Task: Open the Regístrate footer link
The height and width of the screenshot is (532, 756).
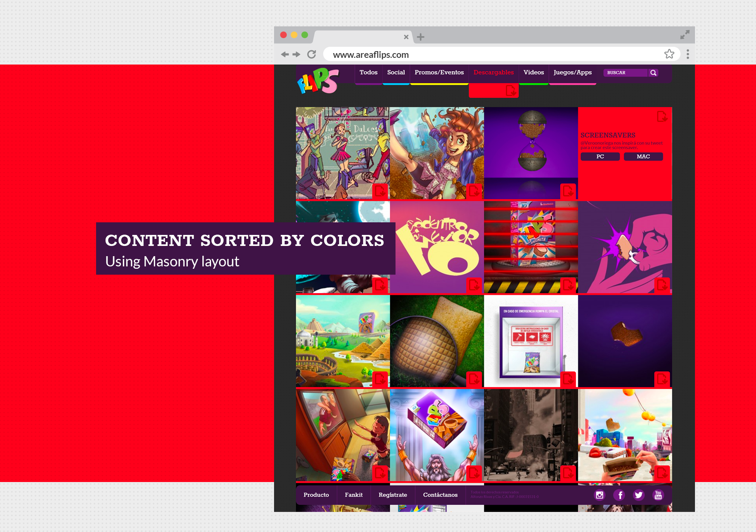Action: [x=393, y=495]
